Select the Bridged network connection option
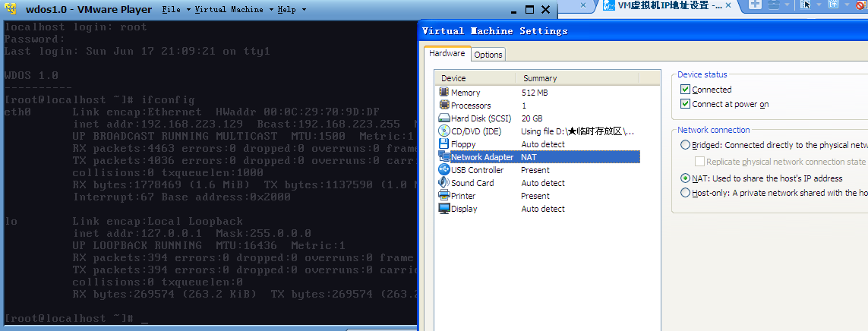 686,145
